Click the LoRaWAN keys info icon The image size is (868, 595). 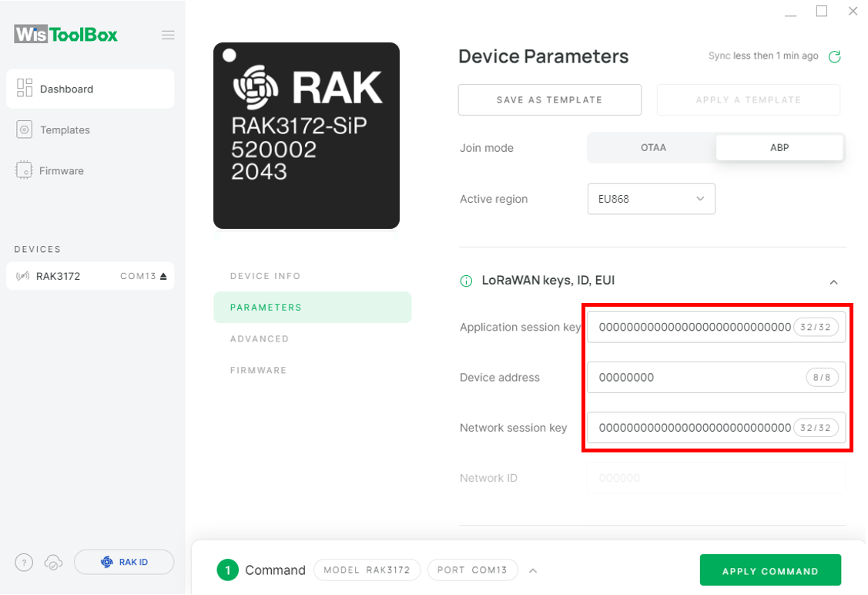(x=466, y=281)
